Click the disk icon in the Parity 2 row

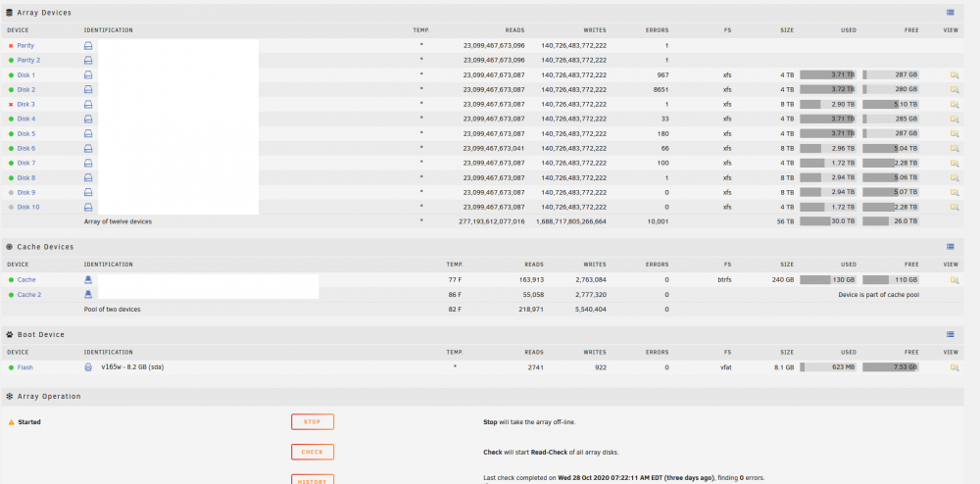pyautogui.click(x=88, y=61)
